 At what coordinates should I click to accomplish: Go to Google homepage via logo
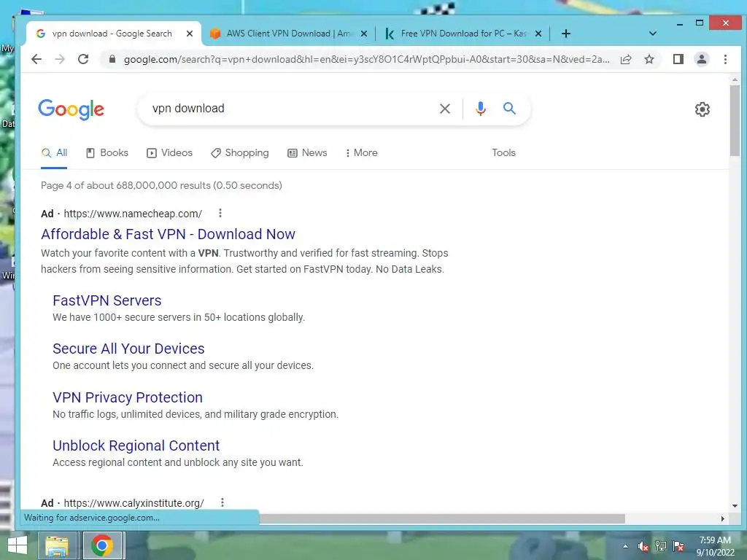(x=71, y=109)
